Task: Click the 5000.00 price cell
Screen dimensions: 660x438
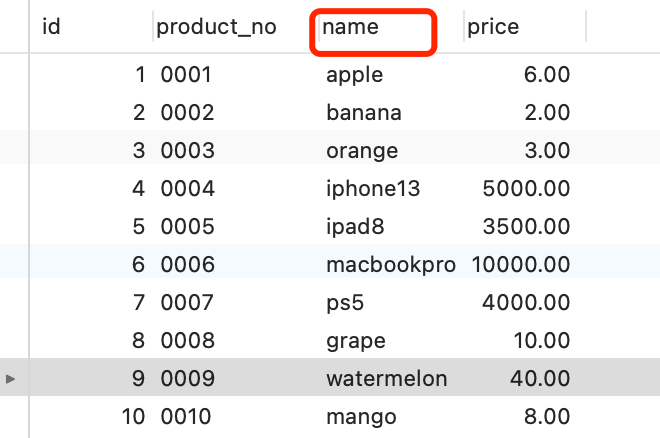Action: click(x=526, y=189)
